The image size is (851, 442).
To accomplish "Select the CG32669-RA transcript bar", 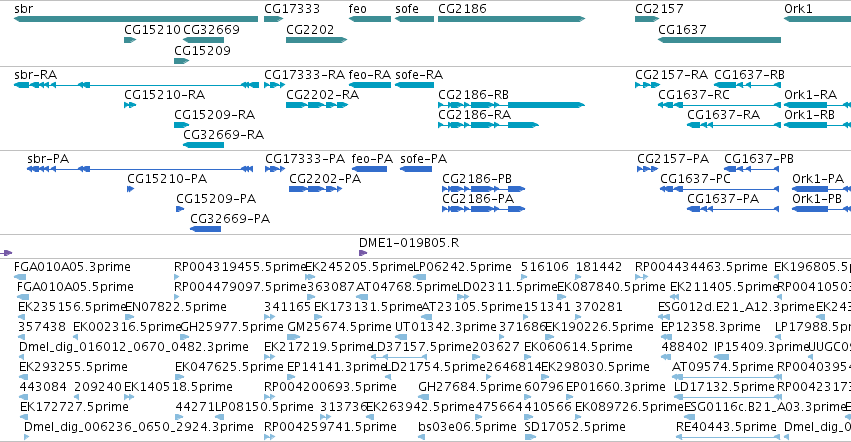I will 204,145.
